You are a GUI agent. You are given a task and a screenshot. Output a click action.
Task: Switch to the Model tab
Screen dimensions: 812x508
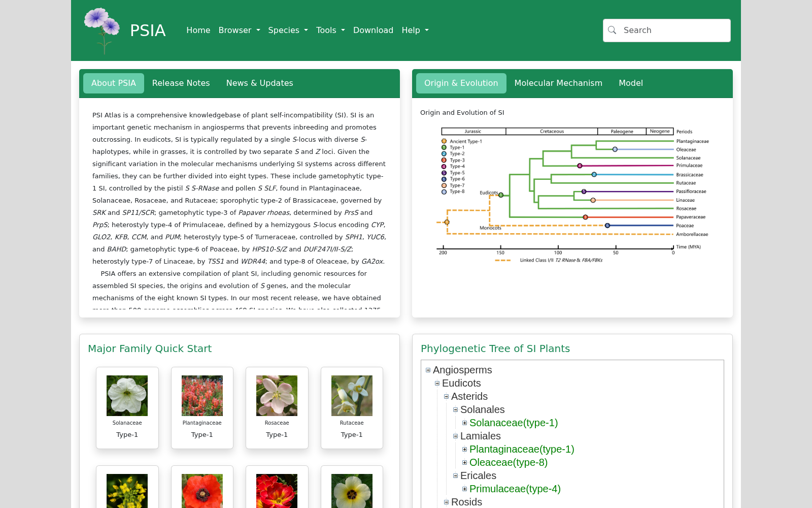631,83
